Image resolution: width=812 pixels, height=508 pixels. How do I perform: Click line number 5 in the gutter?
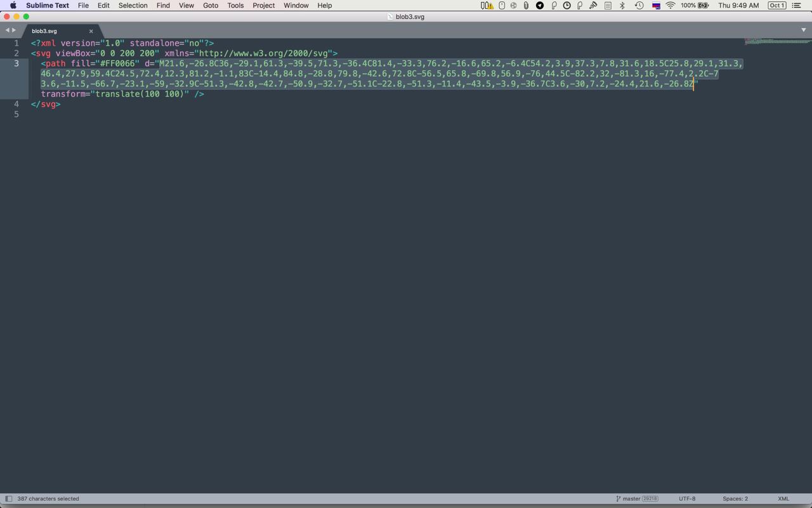pos(16,114)
